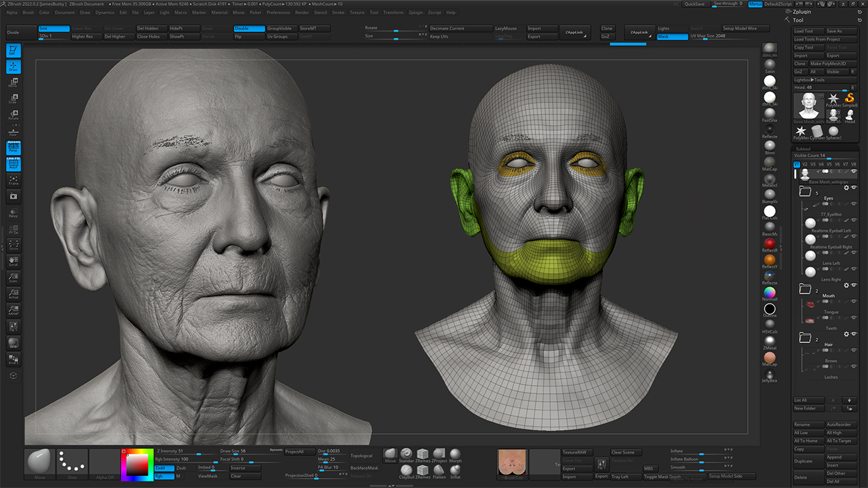The width and height of the screenshot is (868, 488).
Task: Click the color picker square
Action: tap(136, 464)
